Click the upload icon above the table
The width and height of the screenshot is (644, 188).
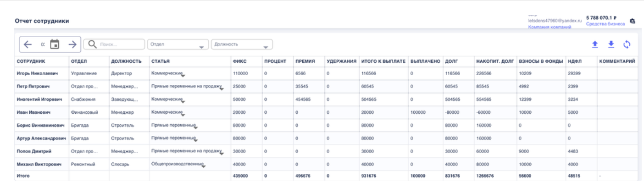point(594,44)
